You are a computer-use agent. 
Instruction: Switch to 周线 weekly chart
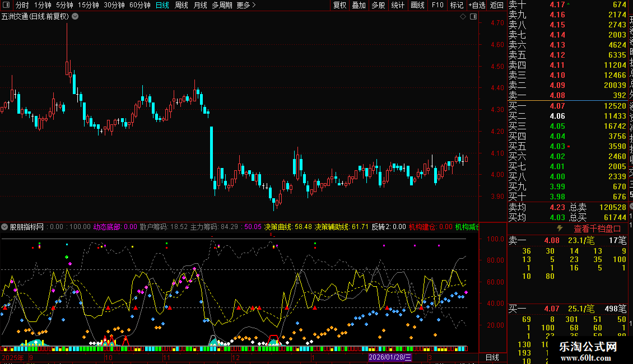point(181,5)
